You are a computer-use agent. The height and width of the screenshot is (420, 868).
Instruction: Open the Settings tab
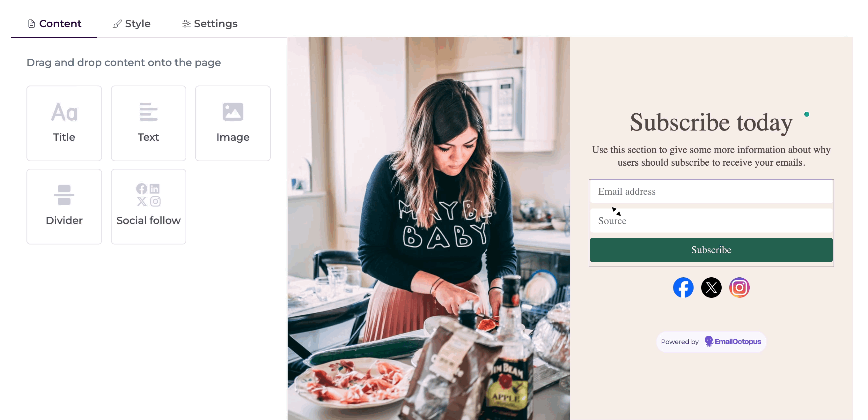click(x=210, y=24)
